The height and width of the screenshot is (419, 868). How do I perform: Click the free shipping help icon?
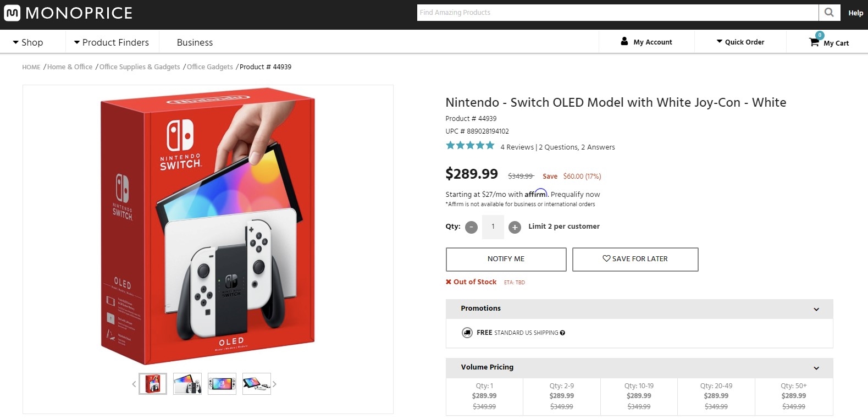562,333
